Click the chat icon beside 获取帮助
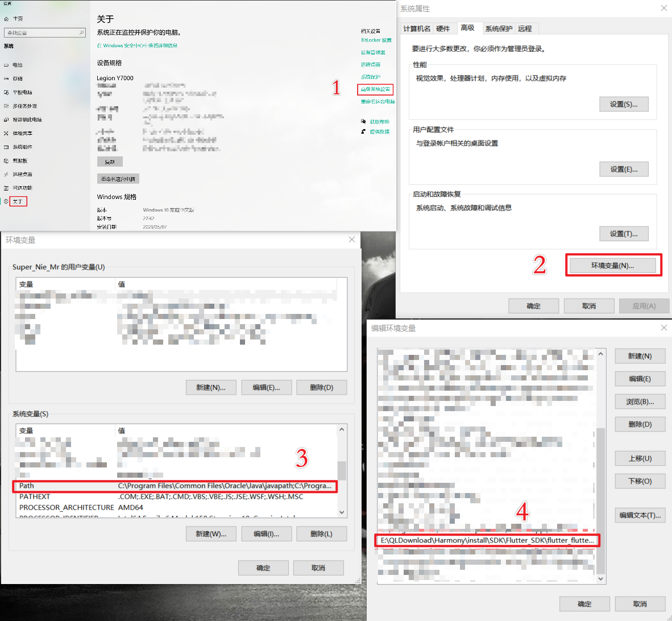The height and width of the screenshot is (621, 672). pyautogui.click(x=363, y=122)
